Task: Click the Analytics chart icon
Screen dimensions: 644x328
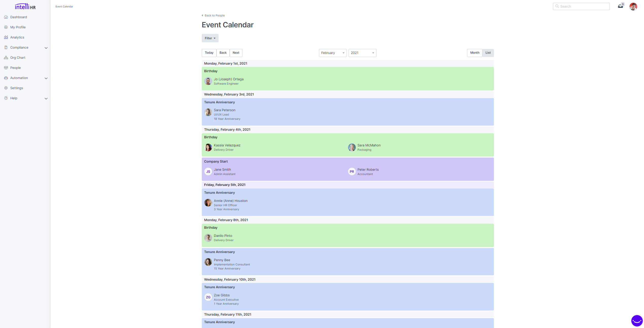Action: click(x=6, y=37)
